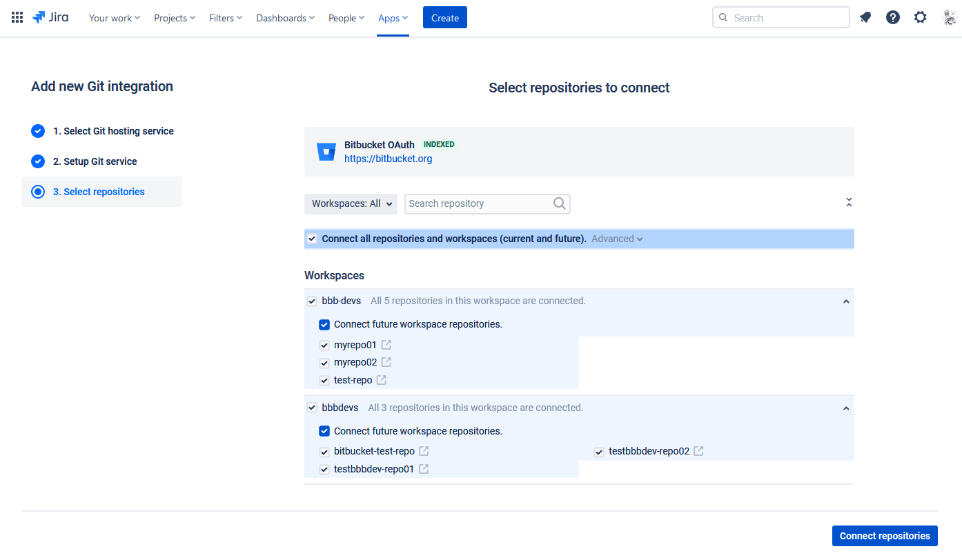The width and height of the screenshot is (962, 560).
Task: Click the testbbbdev-repo02 repository name
Action: (x=649, y=452)
